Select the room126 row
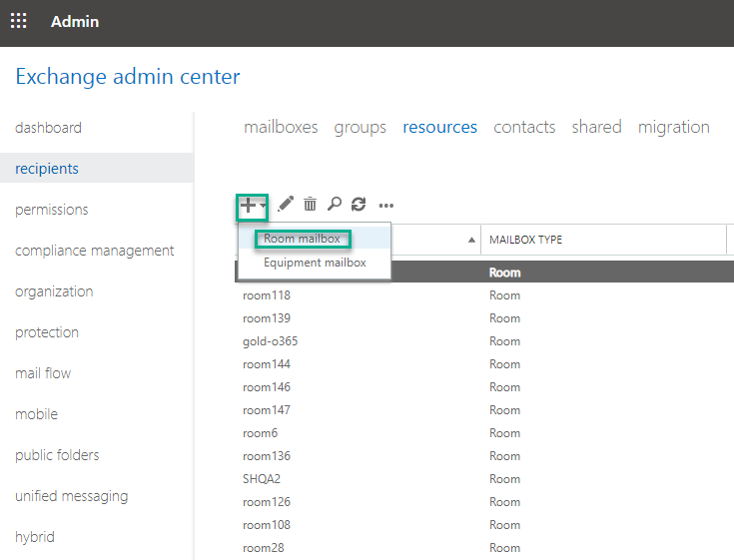This screenshot has width=734, height=560. tap(484, 502)
